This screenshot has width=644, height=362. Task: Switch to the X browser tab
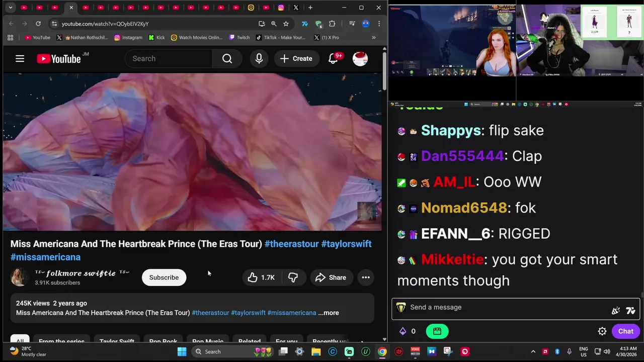tap(296, 8)
